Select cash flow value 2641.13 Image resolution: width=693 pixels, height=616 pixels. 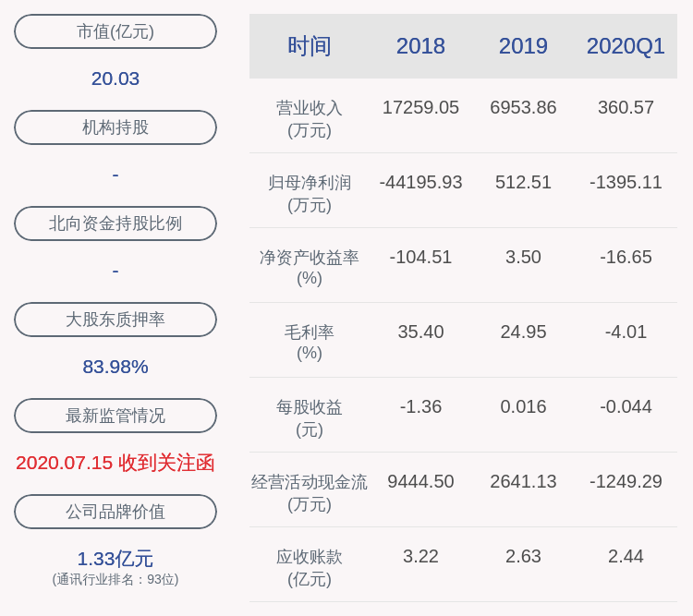point(523,481)
